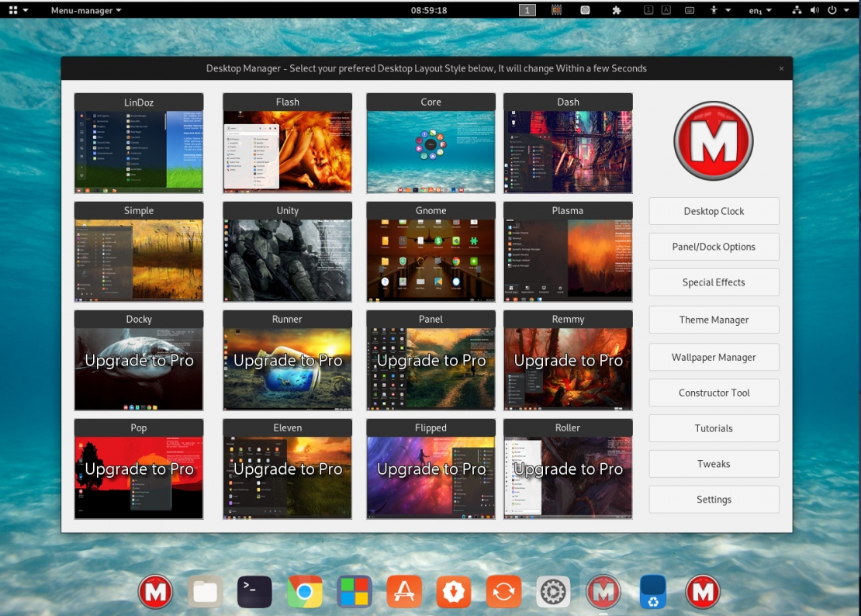Click the network icon in the top panel
This screenshot has width=861, height=616.
click(797, 10)
